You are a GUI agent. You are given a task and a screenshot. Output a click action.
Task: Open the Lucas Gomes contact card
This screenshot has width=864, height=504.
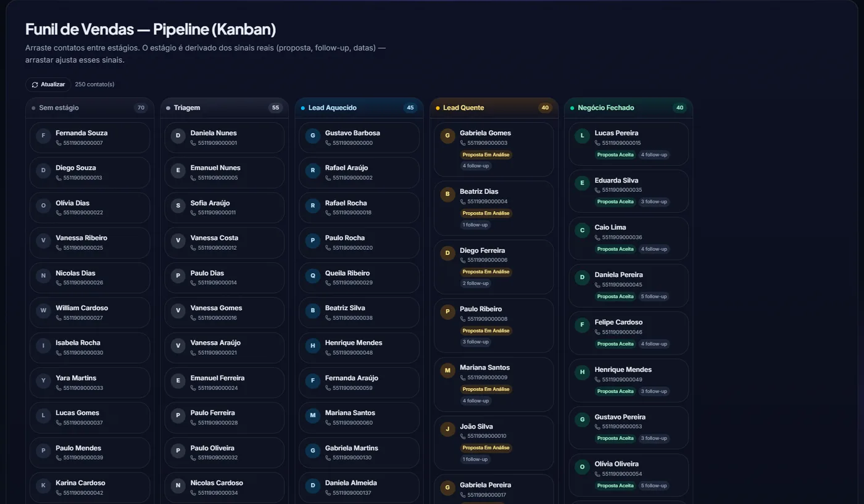(90, 418)
